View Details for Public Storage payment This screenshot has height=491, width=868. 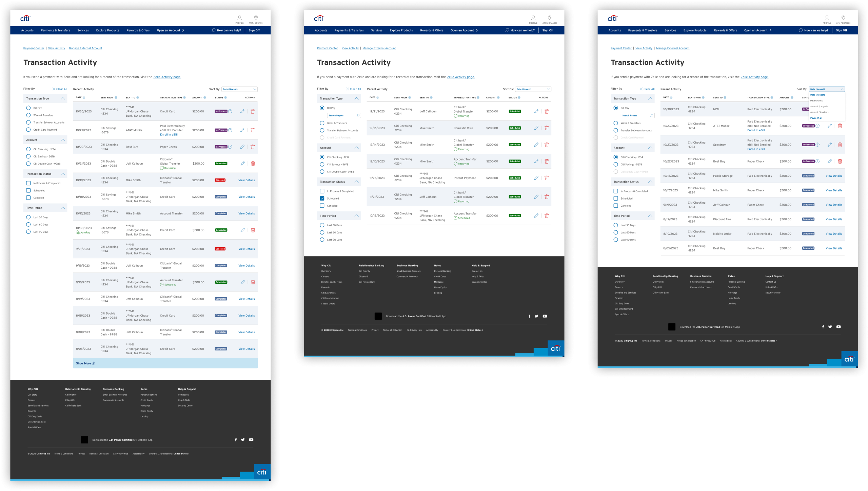pos(834,176)
